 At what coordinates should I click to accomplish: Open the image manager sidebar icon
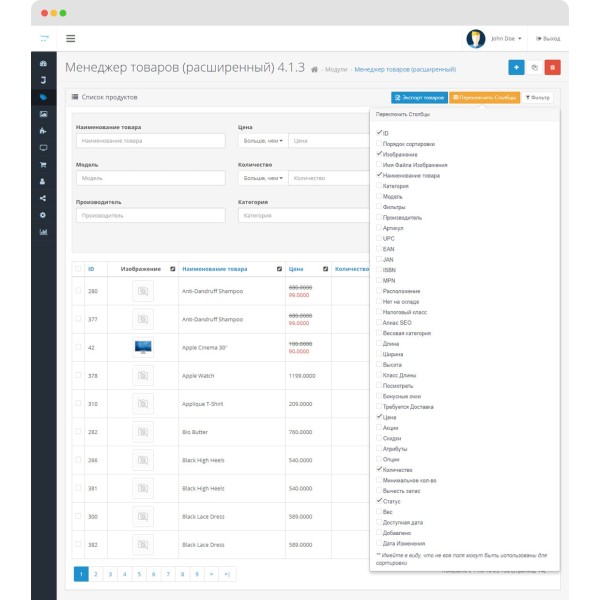pyautogui.click(x=43, y=114)
